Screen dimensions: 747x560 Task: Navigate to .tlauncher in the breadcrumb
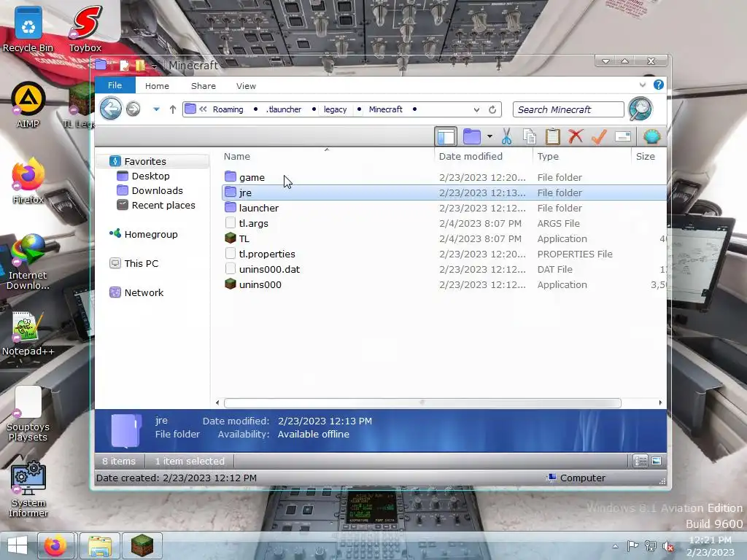[x=284, y=109]
